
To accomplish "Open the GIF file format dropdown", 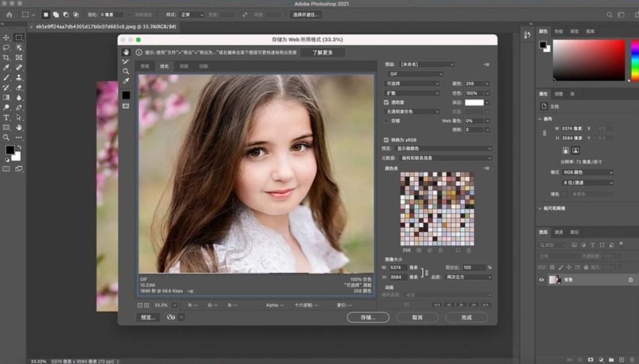I will pyautogui.click(x=415, y=74).
